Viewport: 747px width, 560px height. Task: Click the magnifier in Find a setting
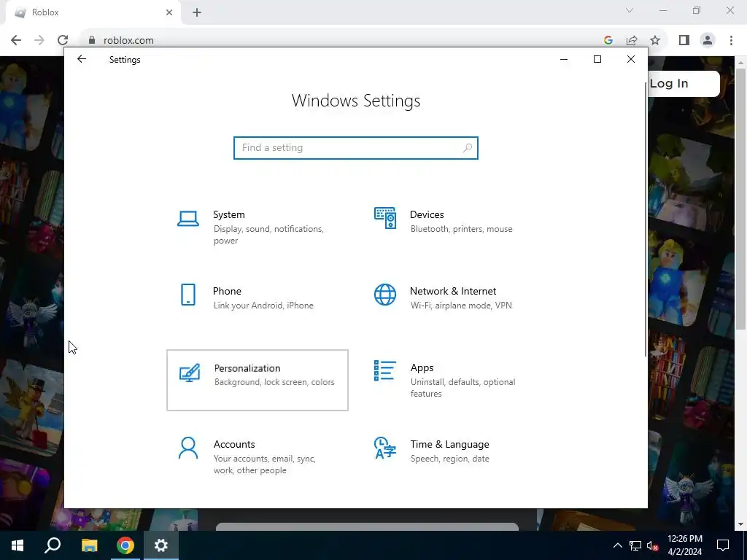(x=468, y=147)
